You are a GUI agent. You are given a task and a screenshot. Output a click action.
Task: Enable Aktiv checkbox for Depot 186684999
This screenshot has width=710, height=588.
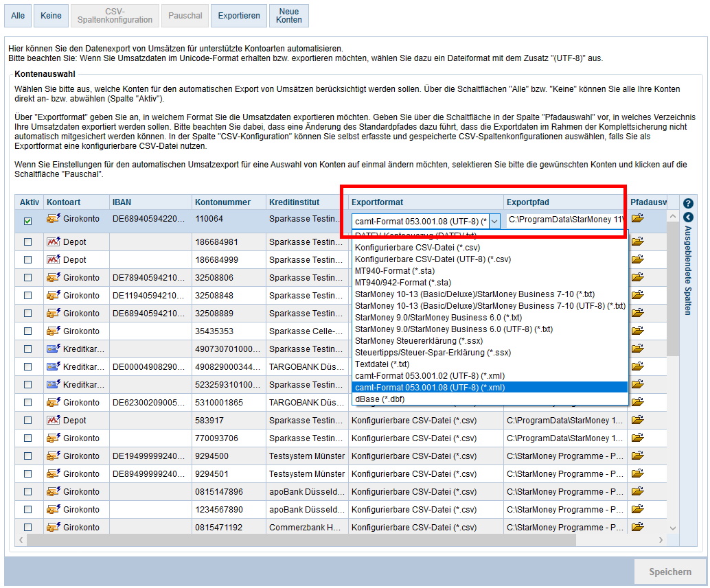click(28, 260)
